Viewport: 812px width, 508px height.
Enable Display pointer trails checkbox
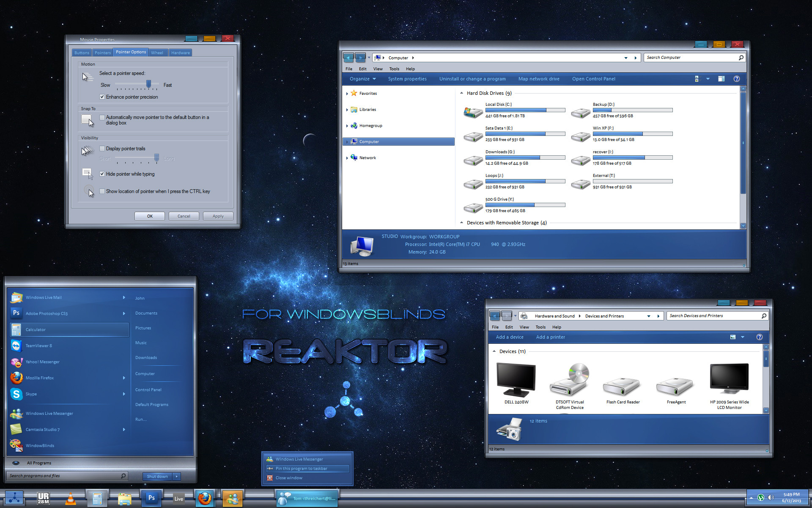pyautogui.click(x=102, y=149)
